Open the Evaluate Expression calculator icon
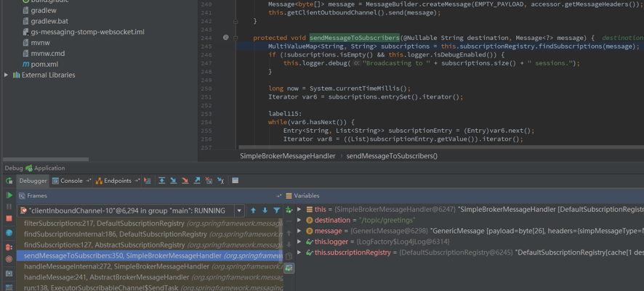The height and width of the screenshot is (291, 644). click(x=235, y=181)
